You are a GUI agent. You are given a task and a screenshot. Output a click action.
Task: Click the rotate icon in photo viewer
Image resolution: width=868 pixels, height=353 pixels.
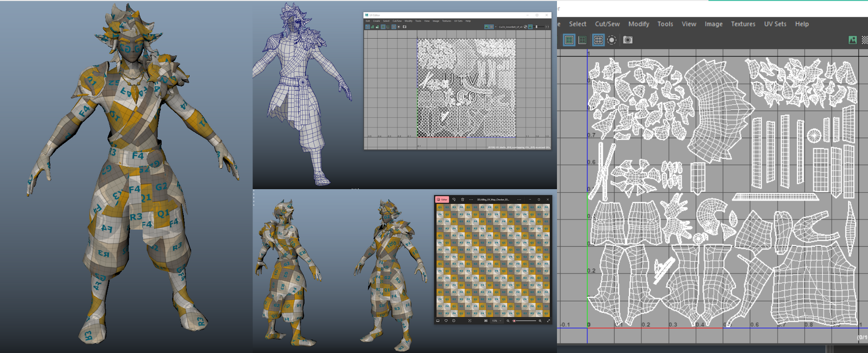(x=454, y=200)
